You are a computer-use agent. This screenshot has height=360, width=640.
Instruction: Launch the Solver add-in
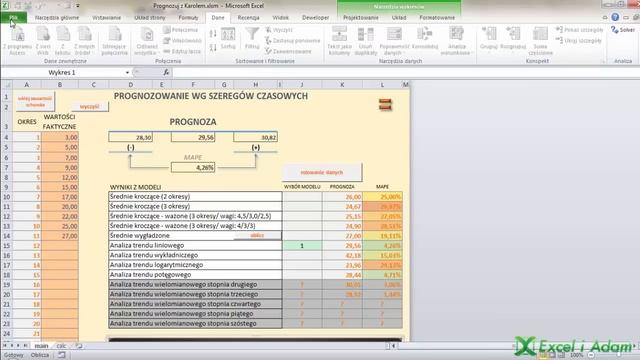(623, 30)
